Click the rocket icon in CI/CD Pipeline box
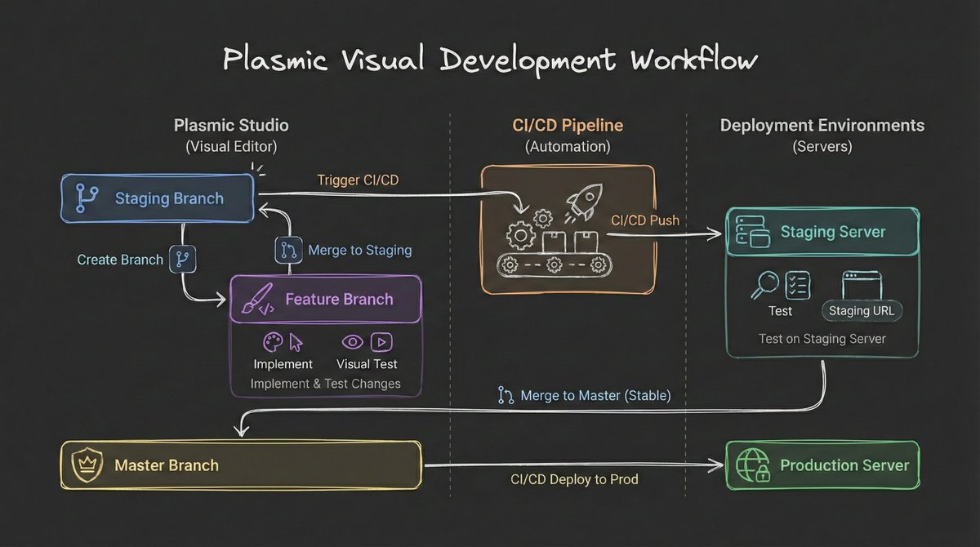The width and height of the screenshot is (980, 547). click(x=583, y=202)
